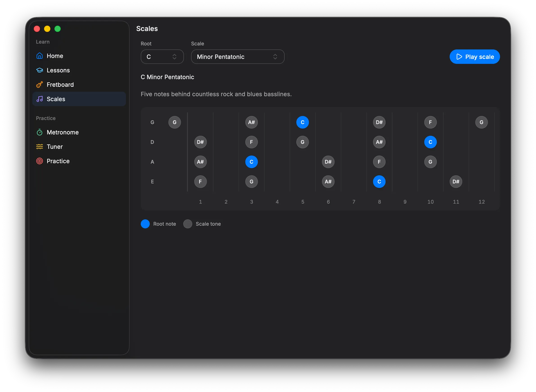Click D# at fret 6 on A string
This screenshot has width=536, height=392.
tap(328, 162)
